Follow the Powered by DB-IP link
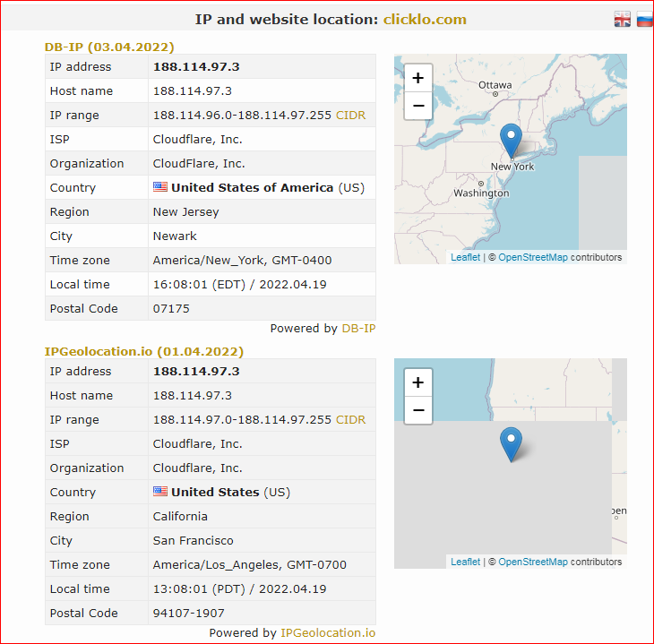 [358, 329]
